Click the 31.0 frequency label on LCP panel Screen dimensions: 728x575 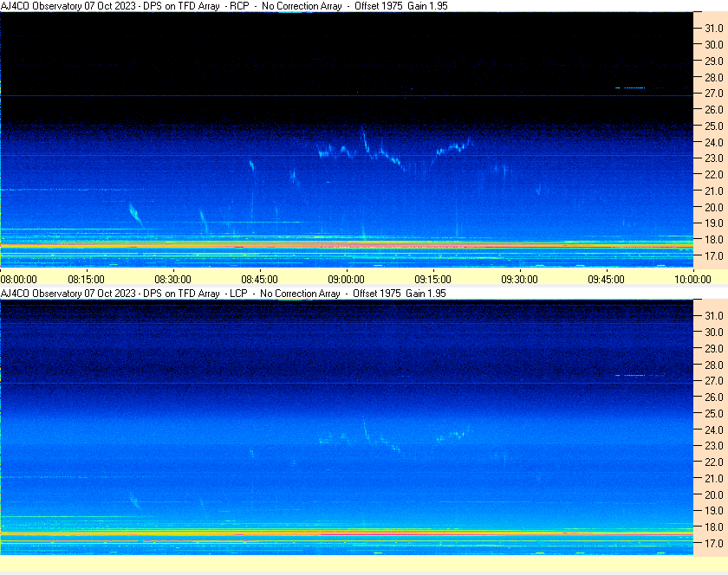[714, 315]
